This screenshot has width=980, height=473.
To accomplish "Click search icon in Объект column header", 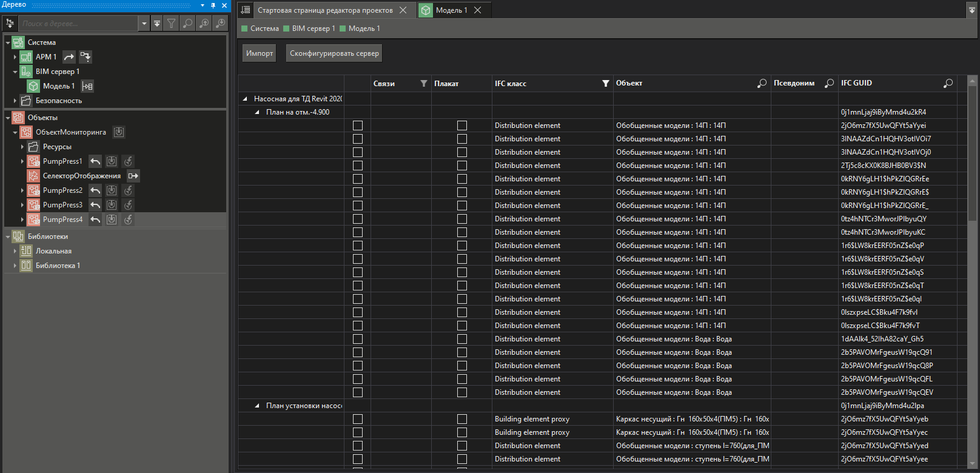I will point(762,84).
